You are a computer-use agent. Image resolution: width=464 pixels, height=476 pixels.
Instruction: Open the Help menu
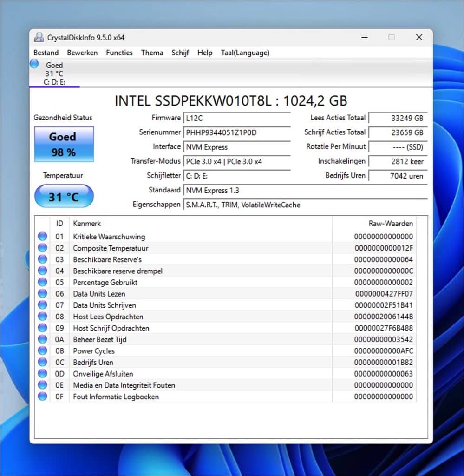pos(205,53)
